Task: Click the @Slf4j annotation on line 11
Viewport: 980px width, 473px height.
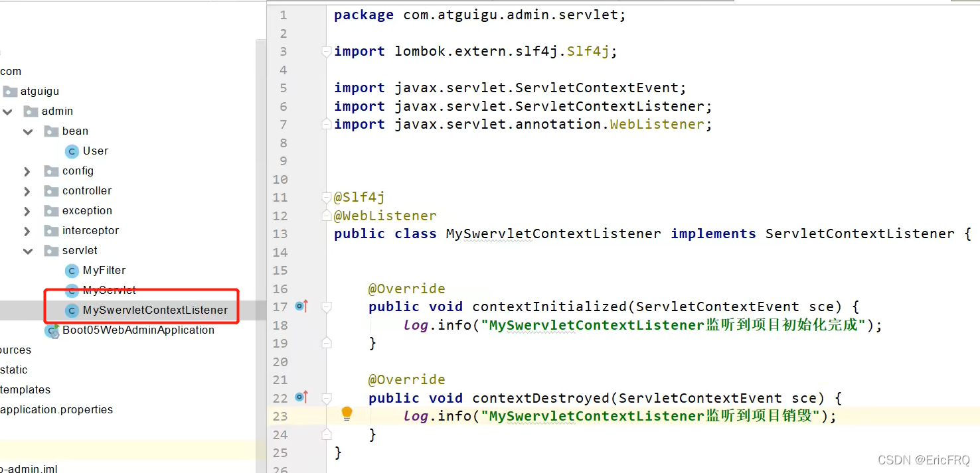Action: tap(359, 197)
